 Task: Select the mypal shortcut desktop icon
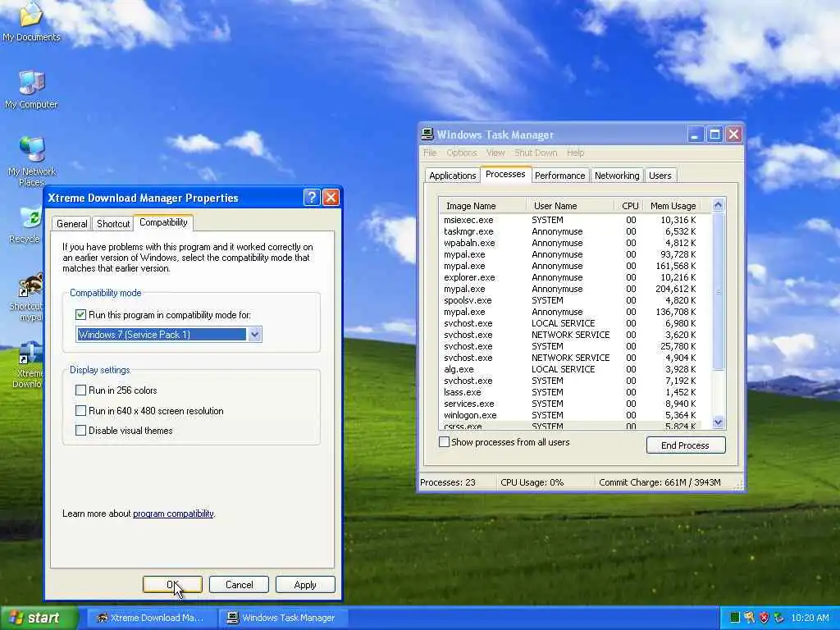coord(28,297)
